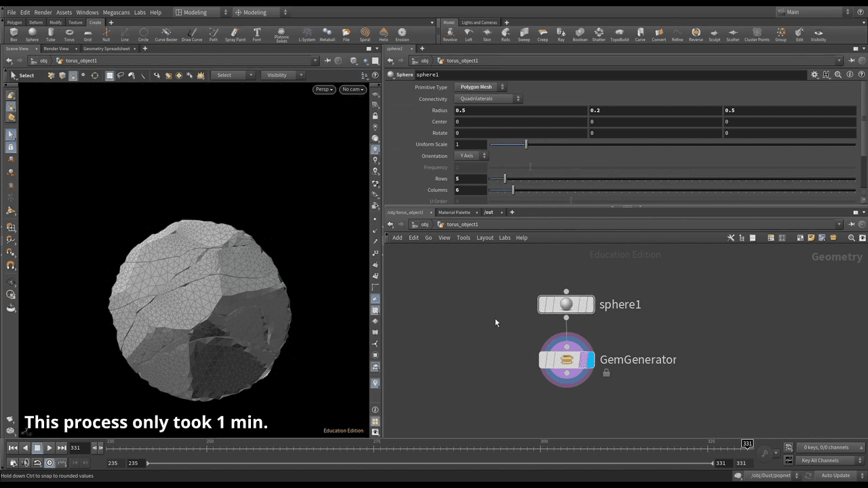The width and height of the screenshot is (868, 488).
Task: Open the Persp viewport menu
Action: pyautogui.click(x=324, y=89)
